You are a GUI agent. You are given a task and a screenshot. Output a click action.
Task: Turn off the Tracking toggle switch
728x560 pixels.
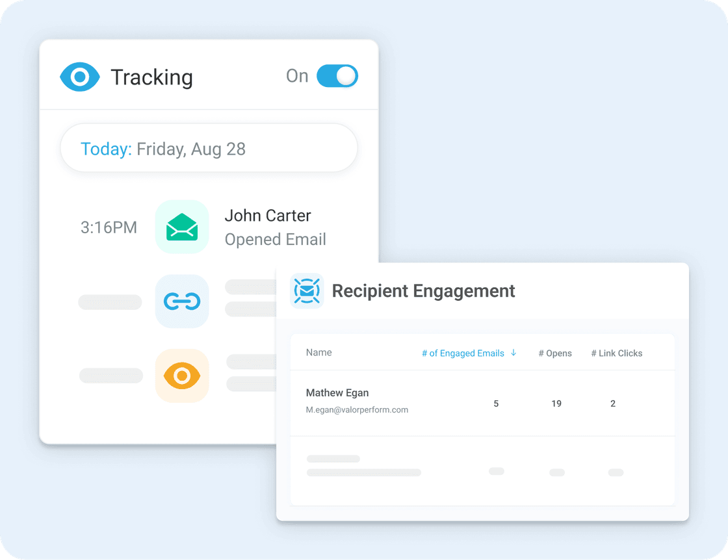[337, 76]
